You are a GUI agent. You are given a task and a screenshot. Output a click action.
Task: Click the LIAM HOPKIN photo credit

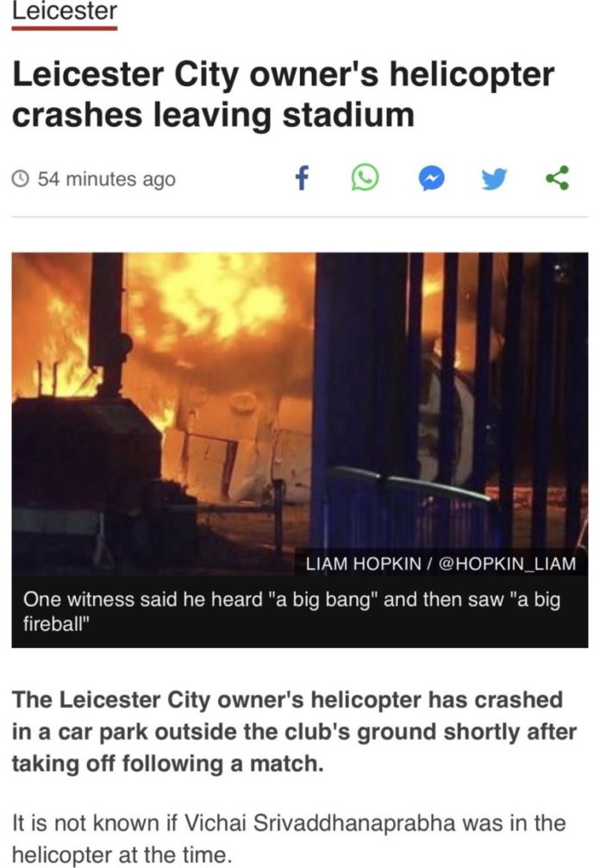pos(441,564)
